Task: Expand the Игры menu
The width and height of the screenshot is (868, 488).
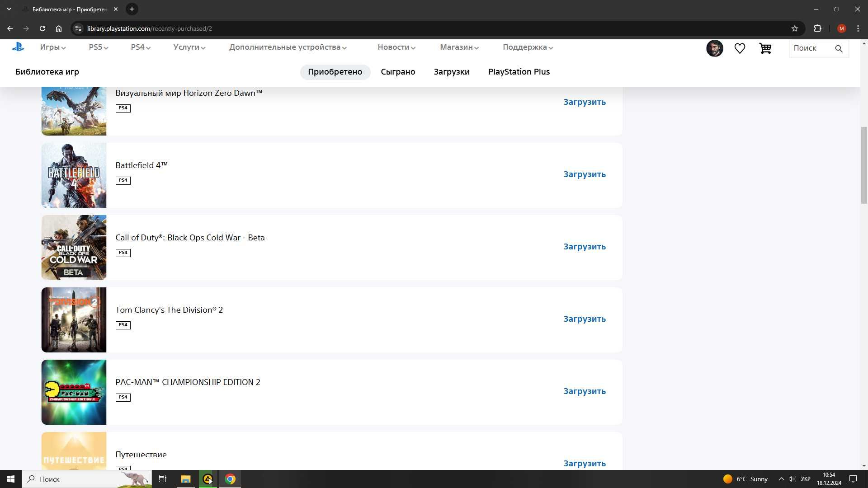Action: (x=53, y=47)
